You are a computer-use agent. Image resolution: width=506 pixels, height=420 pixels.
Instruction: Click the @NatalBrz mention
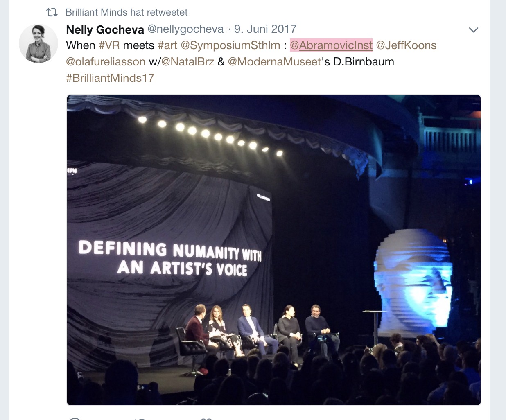(x=187, y=62)
